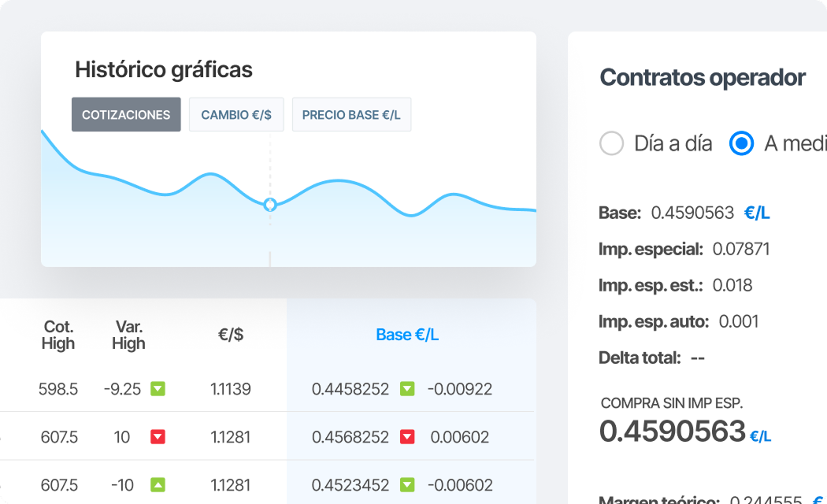Click the -0.00602 variation value

pos(459,485)
